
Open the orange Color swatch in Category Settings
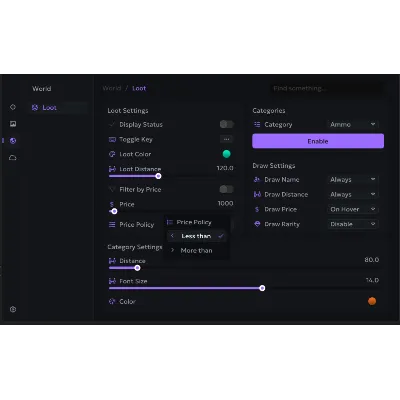(372, 301)
